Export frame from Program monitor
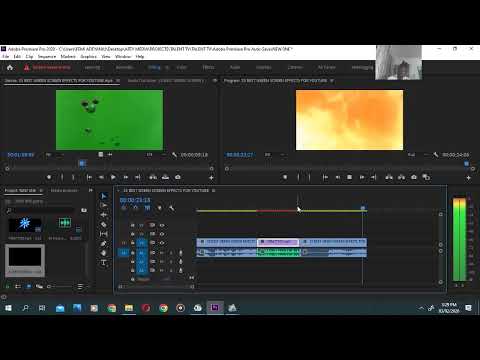Screen dimensions: 480x360 click(414, 177)
